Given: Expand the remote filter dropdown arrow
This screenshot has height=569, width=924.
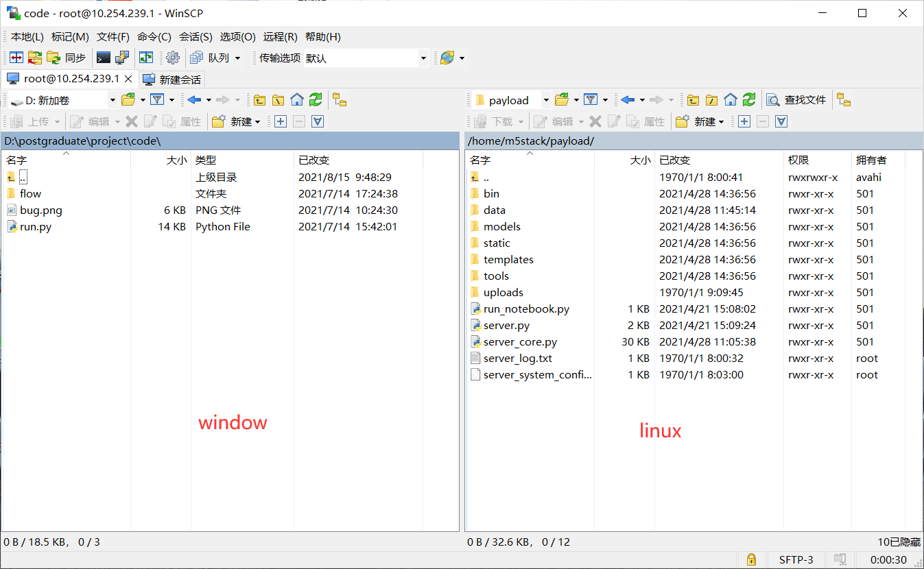Looking at the screenshot, I should 605,100.
